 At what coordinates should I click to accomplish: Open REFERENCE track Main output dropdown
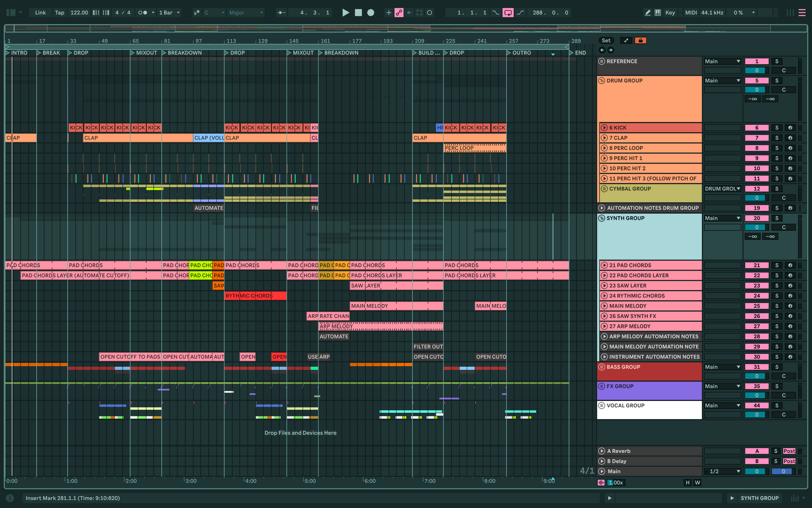tap(722, 61)
